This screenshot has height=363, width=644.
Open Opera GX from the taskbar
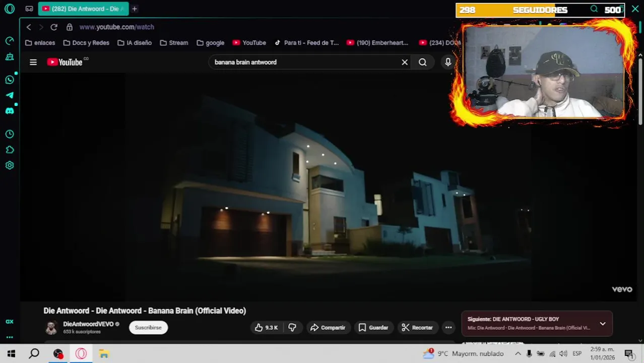pyautogui.click(x=81, y=354)
